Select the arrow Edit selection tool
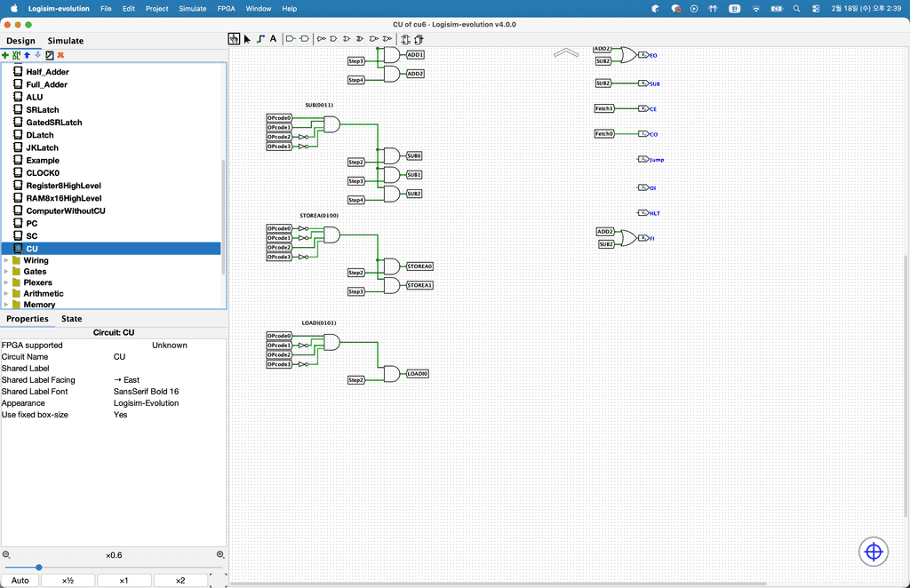 coord(247,39)
